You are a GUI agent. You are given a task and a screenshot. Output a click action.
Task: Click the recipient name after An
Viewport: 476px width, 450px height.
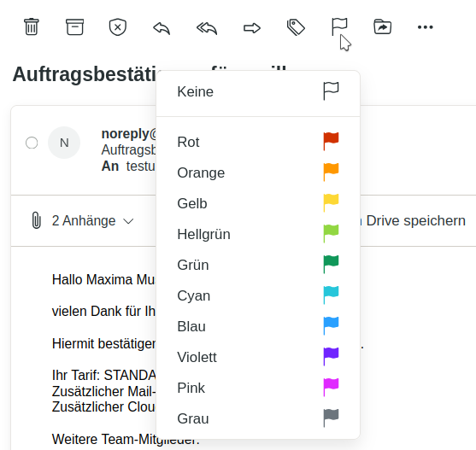pyautogui.click(x=140, y=167)
